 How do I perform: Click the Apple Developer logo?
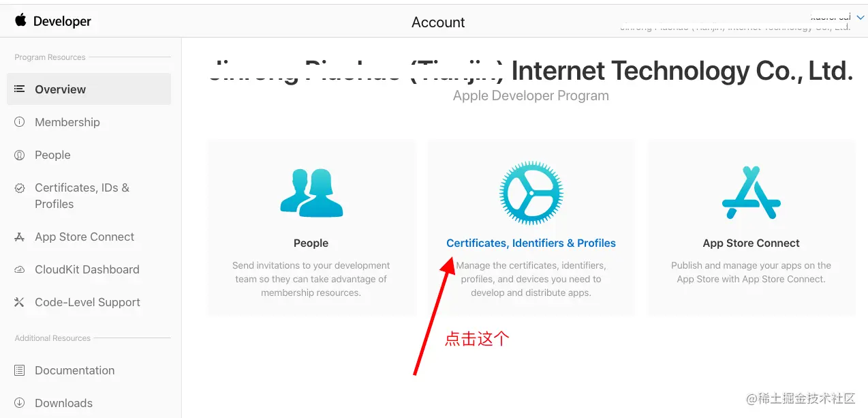(52, 21)
